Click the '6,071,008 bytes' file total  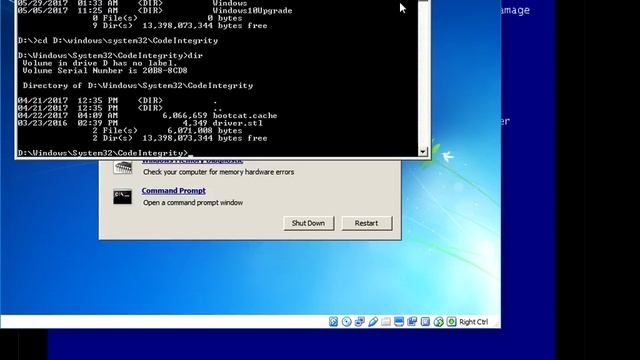pyautogui.click(x=205, y=131)
